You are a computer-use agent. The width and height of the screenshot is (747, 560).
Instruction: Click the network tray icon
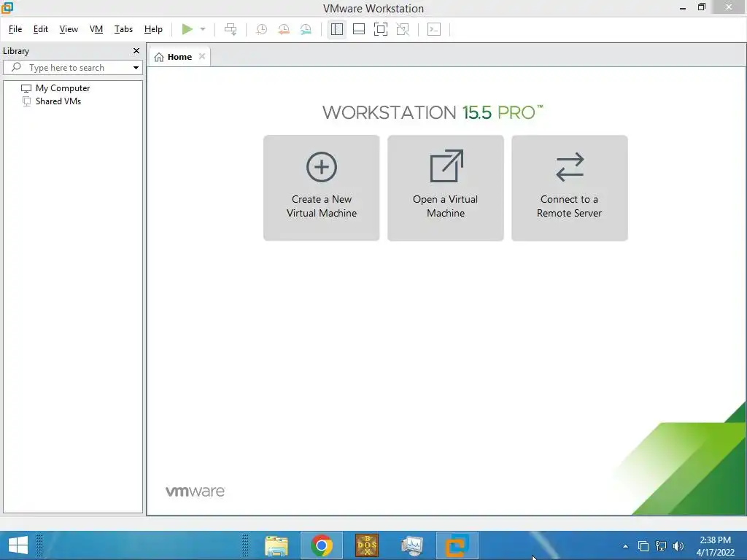click(661, 546)
